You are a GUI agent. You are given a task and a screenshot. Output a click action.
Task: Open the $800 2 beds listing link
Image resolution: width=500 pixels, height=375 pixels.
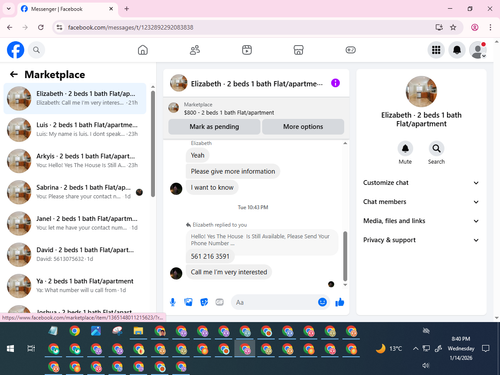tap(229, 113)
